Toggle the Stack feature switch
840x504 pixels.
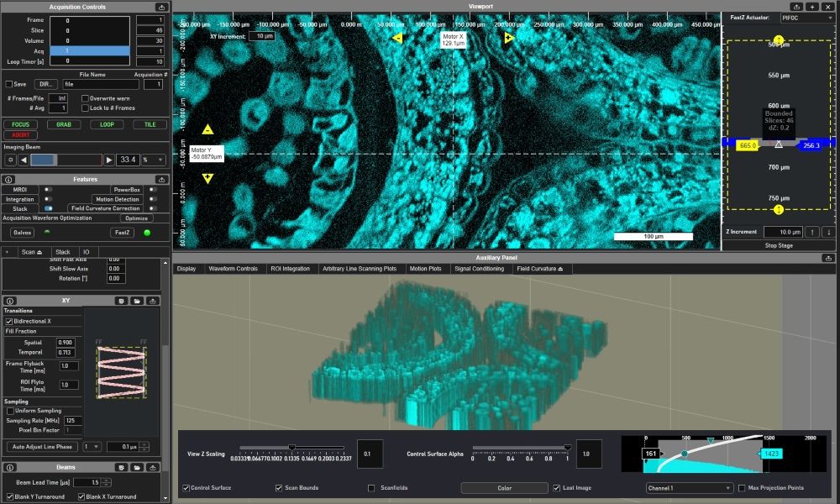pyautogui.click(x=48, y=208)
